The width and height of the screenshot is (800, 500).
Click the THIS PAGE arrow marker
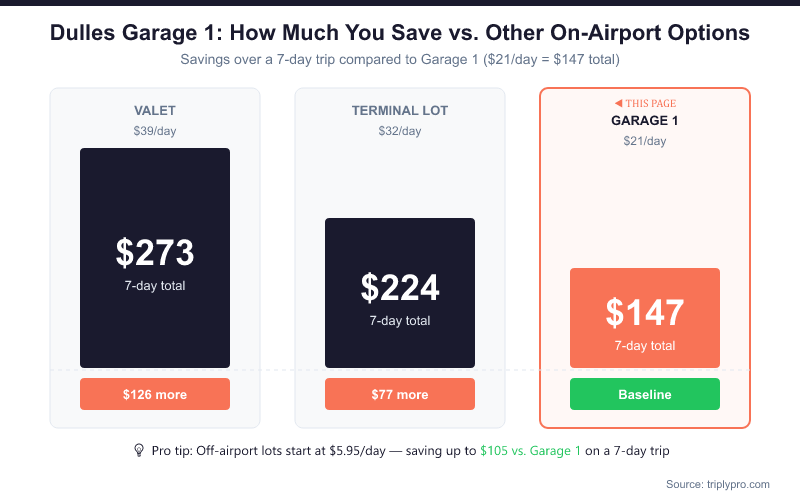point(618,103)
